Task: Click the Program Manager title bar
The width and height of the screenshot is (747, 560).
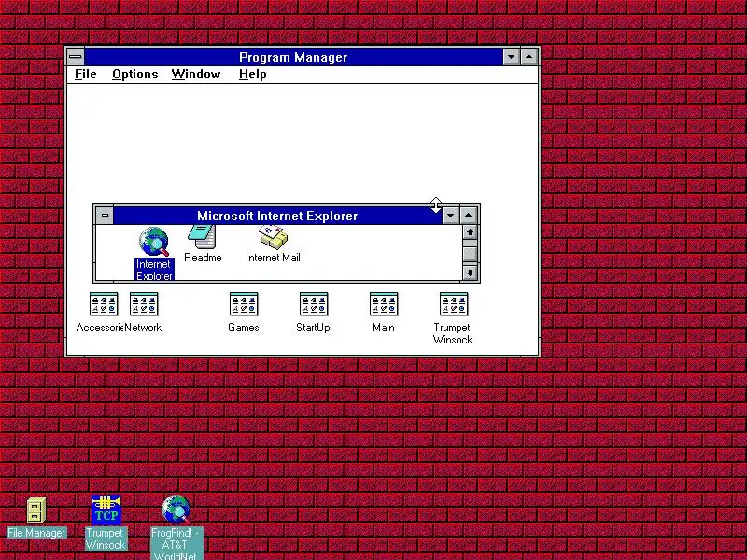Action: pyautogui.click(x=293, y=57)
